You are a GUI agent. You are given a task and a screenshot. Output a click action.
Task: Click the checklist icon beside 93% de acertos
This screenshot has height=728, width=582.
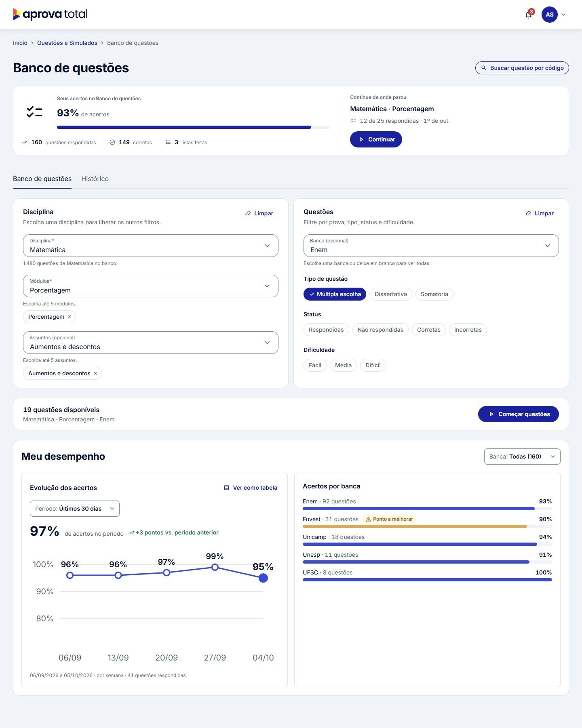(34, 112)
